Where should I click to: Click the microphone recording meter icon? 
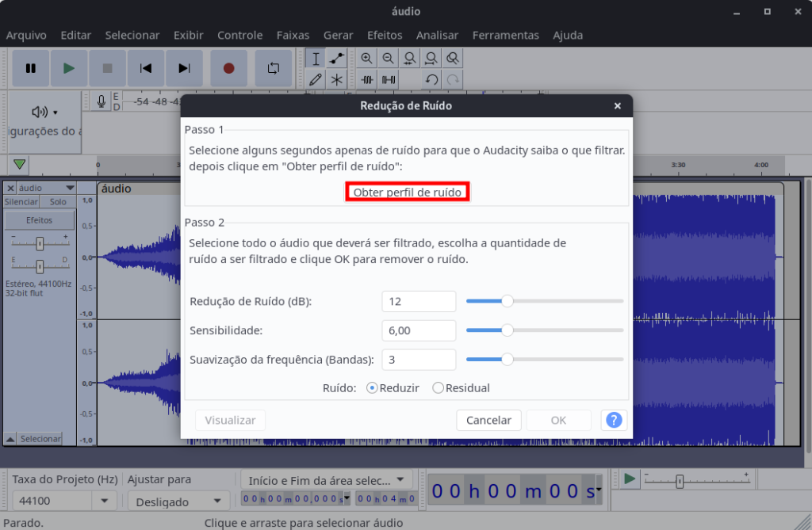tap(101, 101)
